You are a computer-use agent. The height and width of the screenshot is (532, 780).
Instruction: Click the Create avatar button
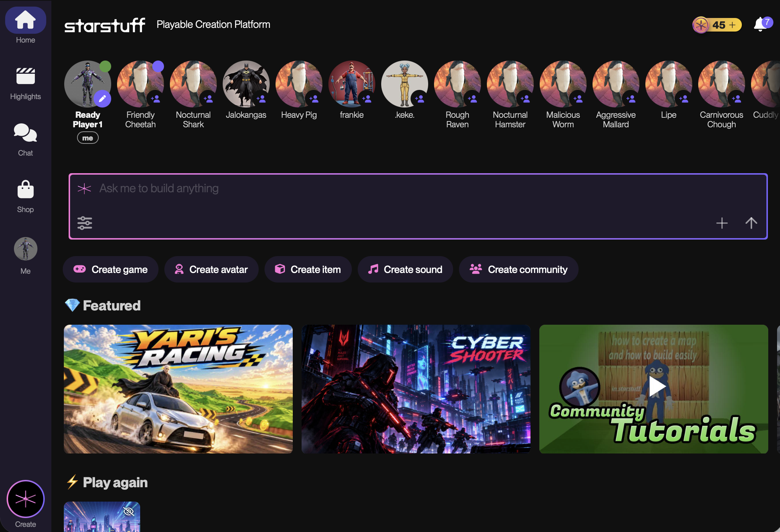click(x=211, y=269)
